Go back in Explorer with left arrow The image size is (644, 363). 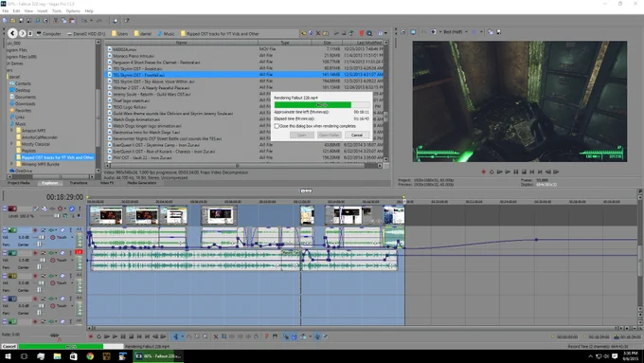12,33
